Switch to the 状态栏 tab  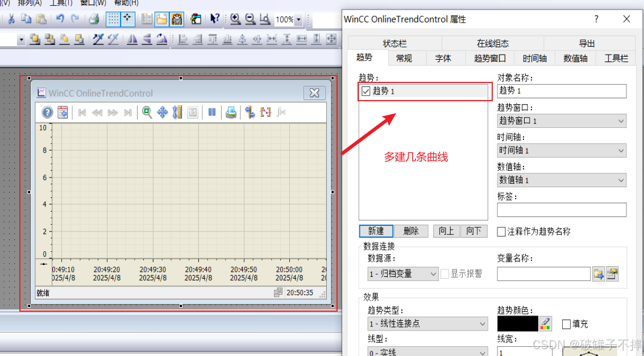[x=394, y=44]
